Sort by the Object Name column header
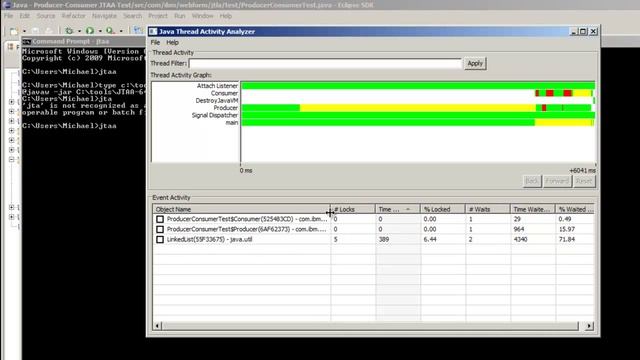Image resolution: width=640 pixels, height=360 pixels. [242, 209]
